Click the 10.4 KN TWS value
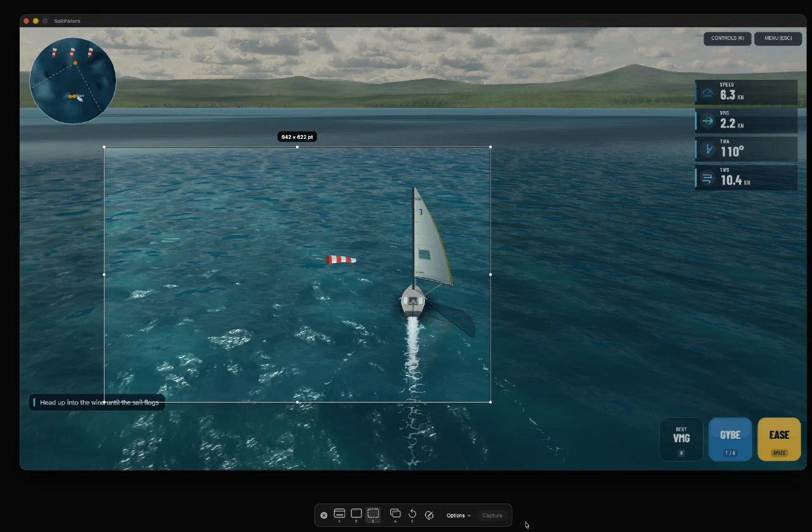 [x=735, y=181]
